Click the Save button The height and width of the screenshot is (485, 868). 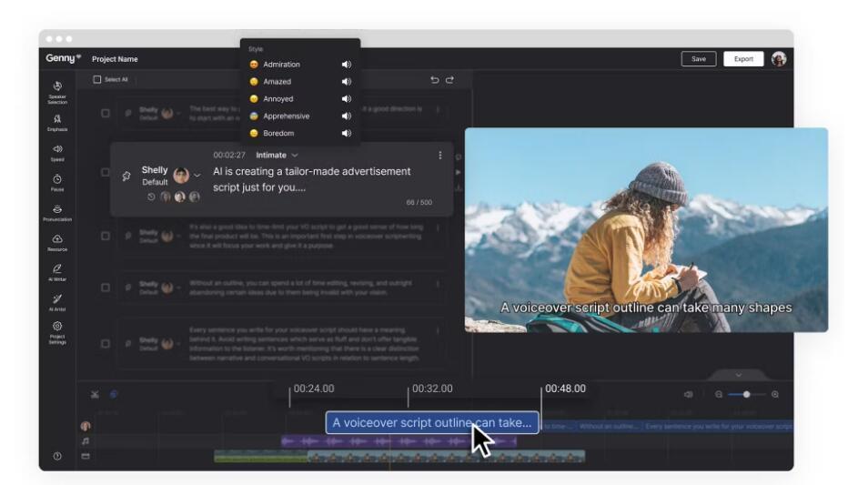699,58
